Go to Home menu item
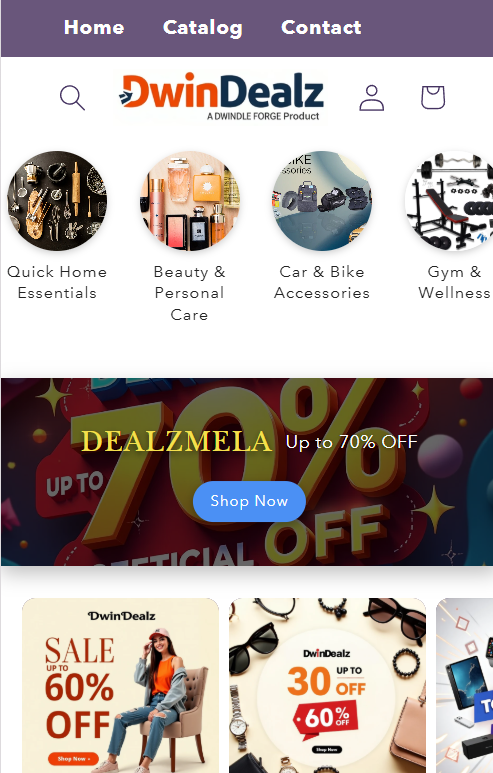 (x=94, y=28)
